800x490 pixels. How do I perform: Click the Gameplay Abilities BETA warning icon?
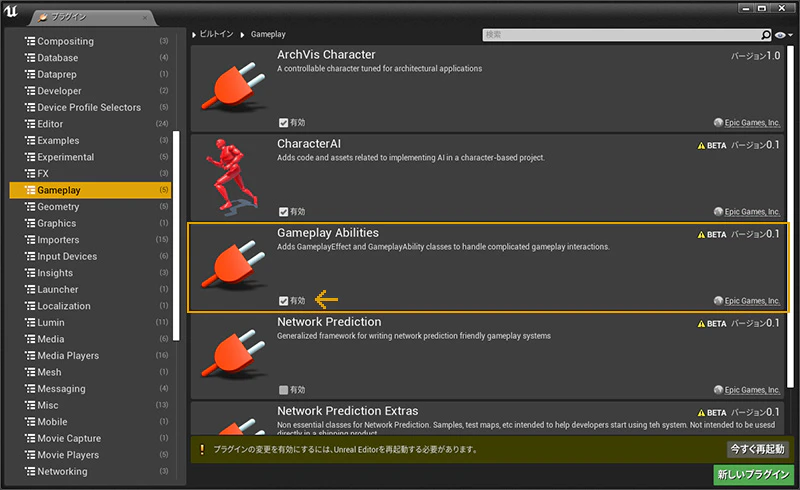701,235
